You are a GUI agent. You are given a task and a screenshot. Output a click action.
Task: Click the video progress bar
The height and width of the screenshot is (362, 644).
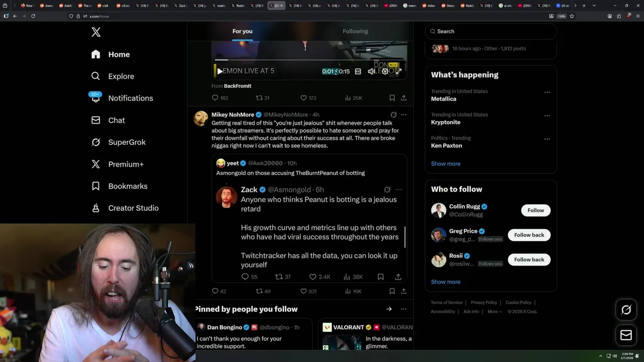coord(309,60)
